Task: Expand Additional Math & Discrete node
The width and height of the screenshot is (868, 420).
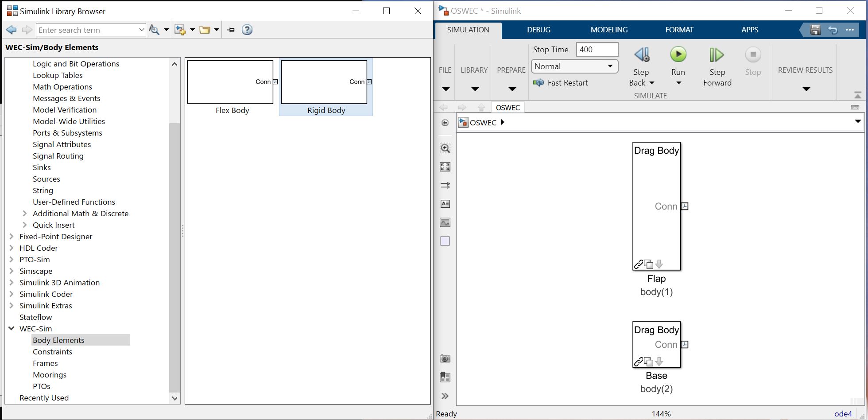Action: click(25, 214)
